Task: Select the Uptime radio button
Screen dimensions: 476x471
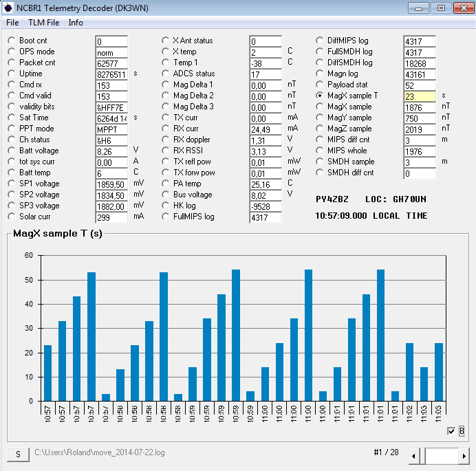Action: coord(12,74)
